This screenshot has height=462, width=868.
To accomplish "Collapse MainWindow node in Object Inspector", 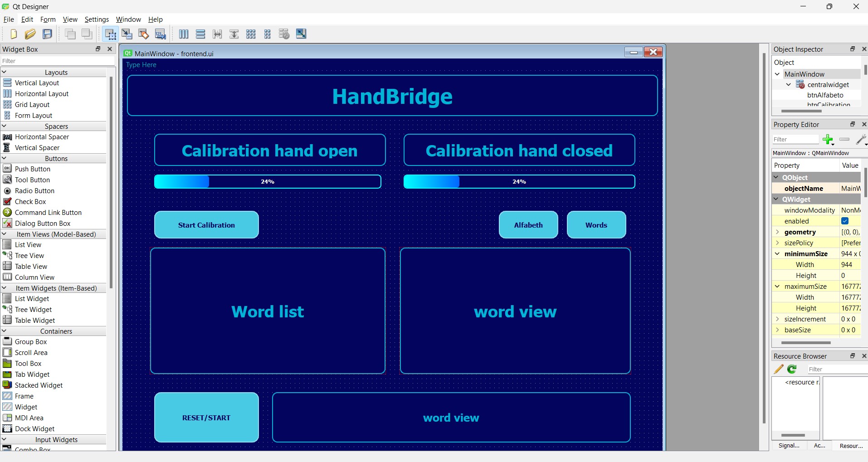I will [777, 74].
